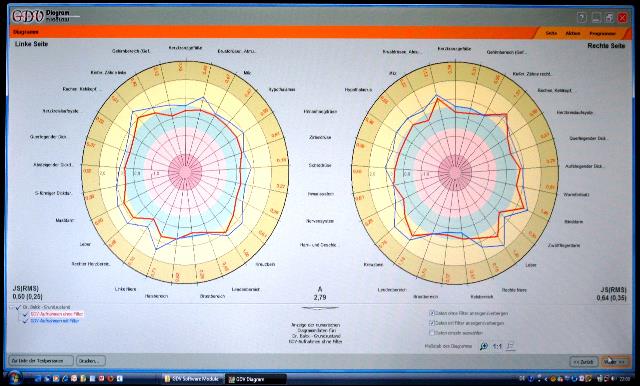Click the magnifier zoom icon beside 1:1
This screenshot has width=640, height=386.
click(x=484, y=346)
